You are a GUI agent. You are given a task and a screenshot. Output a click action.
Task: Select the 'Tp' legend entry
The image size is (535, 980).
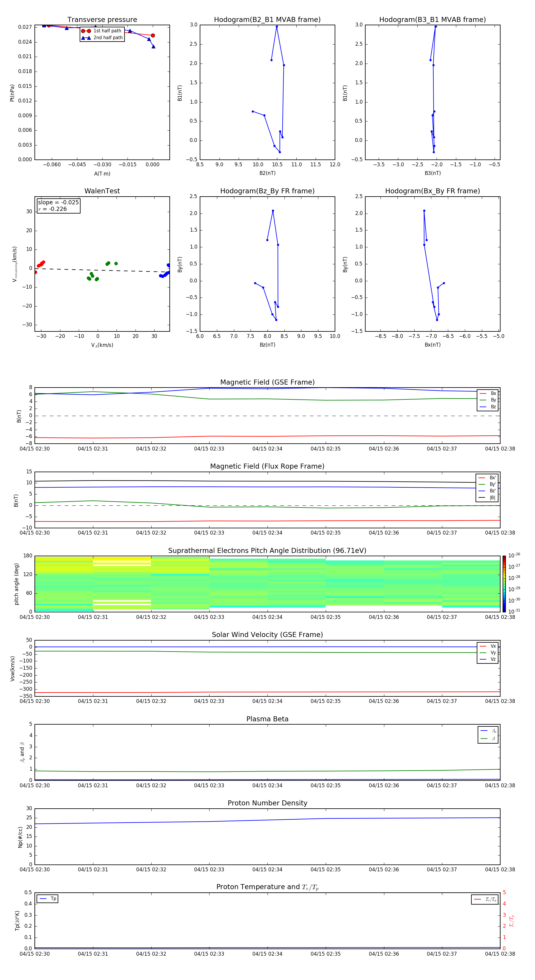coord(48,899)
